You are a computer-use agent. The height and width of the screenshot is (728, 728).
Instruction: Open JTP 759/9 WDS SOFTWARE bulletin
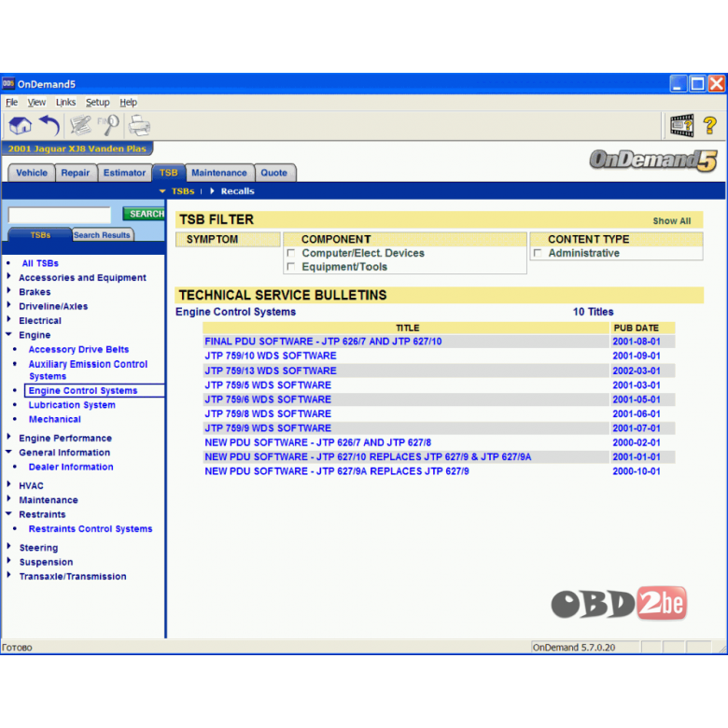tap(268, 428)
